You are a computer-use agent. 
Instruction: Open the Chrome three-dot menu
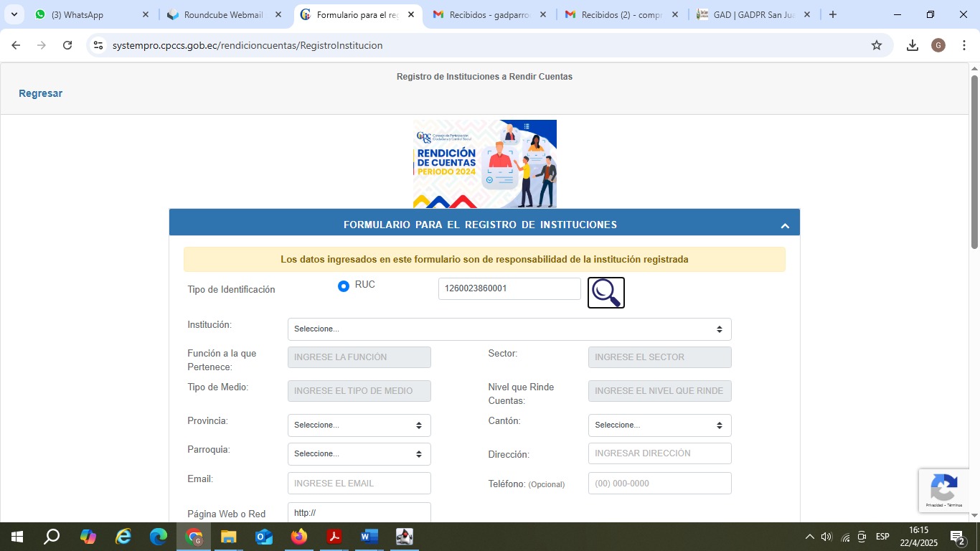964,45
